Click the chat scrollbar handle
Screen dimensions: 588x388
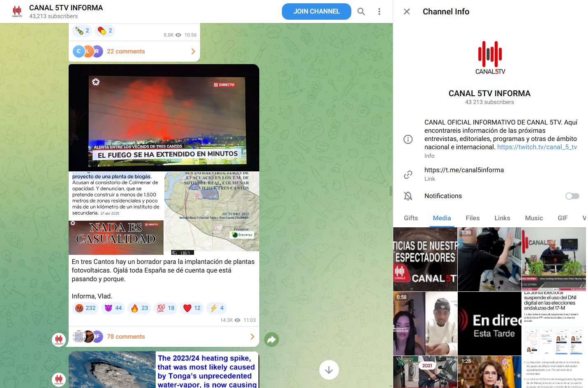point(391,191)
